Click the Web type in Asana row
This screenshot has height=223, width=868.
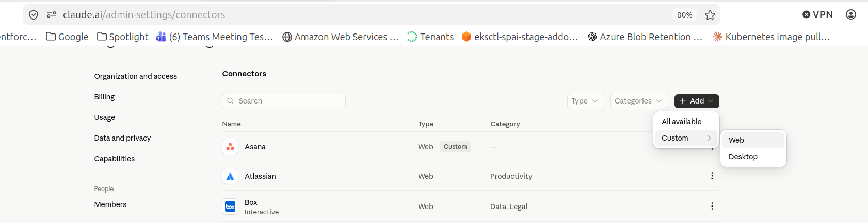click(426, 147)
